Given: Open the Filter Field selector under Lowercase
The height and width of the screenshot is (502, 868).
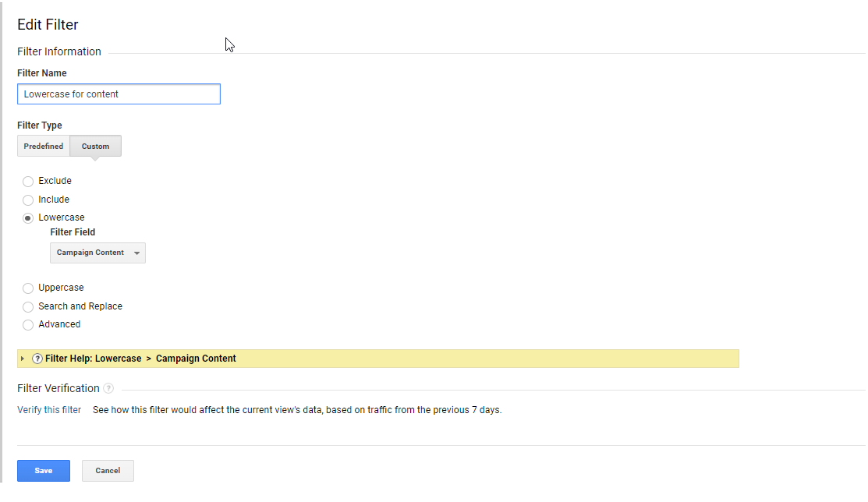Looking at the screenshot, I should tap(97, 252).
